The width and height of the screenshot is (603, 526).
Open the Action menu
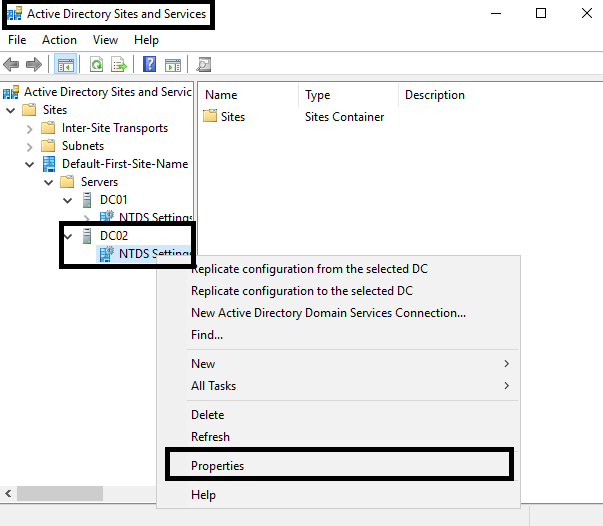pyautogui.click(x=59, y=40)
